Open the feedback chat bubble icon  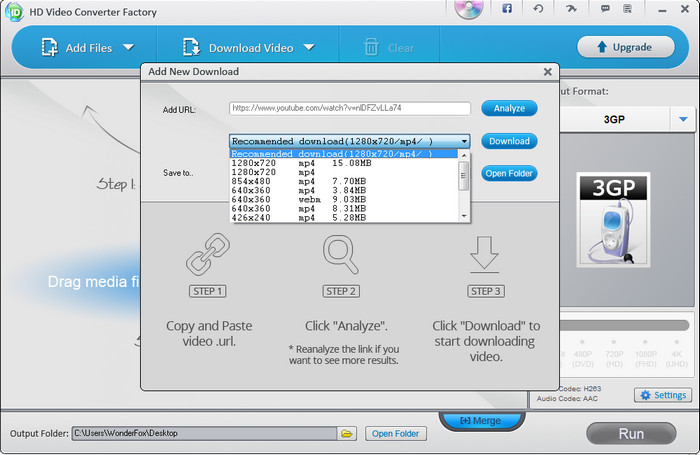pyautogui.click(x=605, y=8)
